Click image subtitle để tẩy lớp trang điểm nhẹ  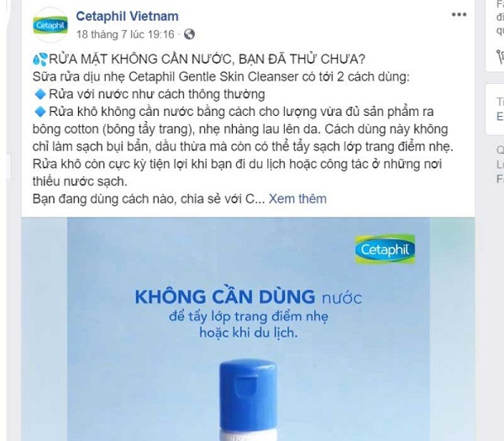[249, 317]
